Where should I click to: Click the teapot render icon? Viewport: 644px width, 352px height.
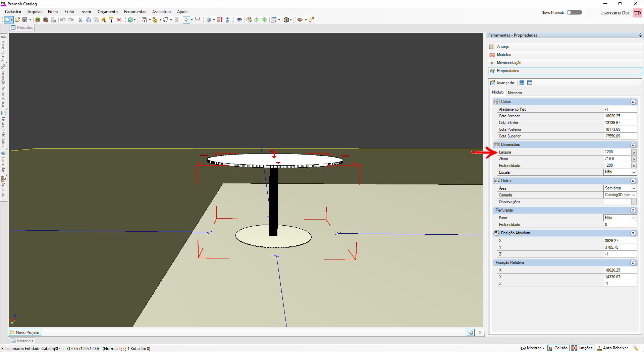point(300,20)
